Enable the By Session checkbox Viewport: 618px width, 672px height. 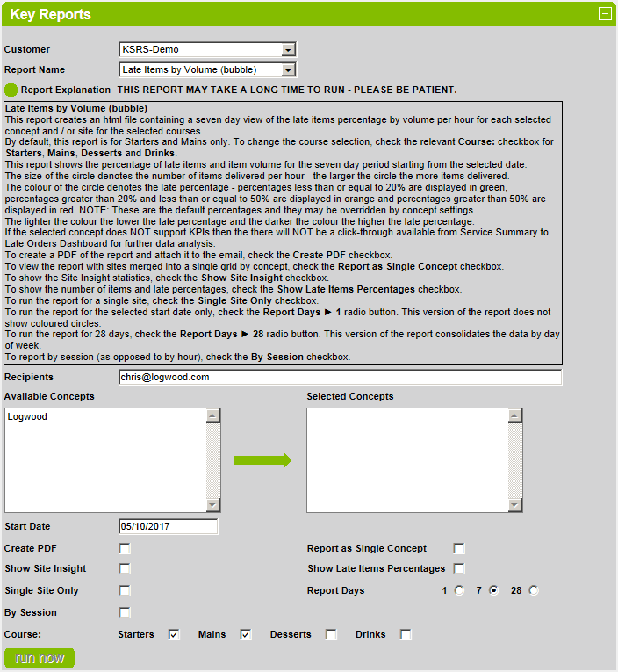click(125, 613)
